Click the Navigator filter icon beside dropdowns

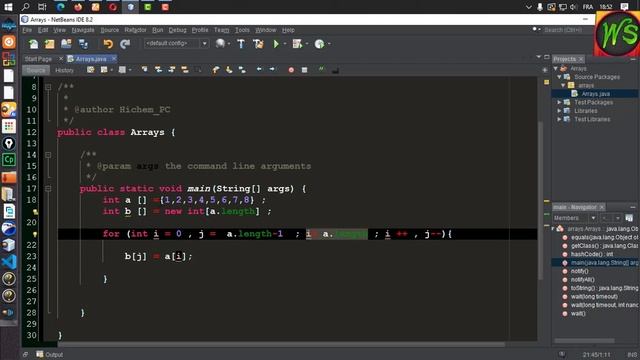tap(629, 218)
